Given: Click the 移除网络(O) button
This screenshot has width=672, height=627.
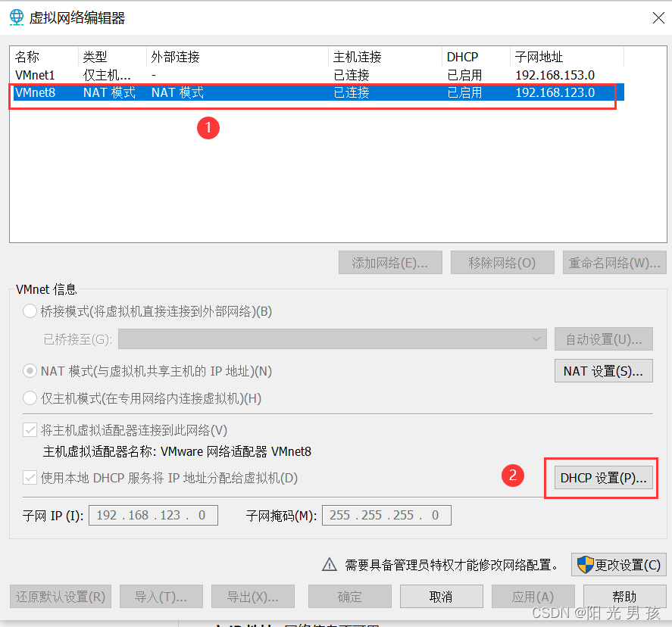Looking at the screenshot, I should point(502,263).
